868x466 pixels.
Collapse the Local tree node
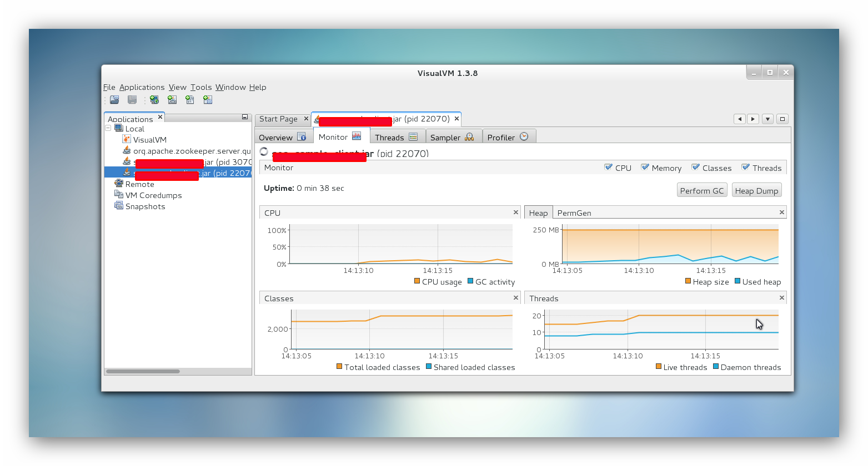click(x=108, y=128)
